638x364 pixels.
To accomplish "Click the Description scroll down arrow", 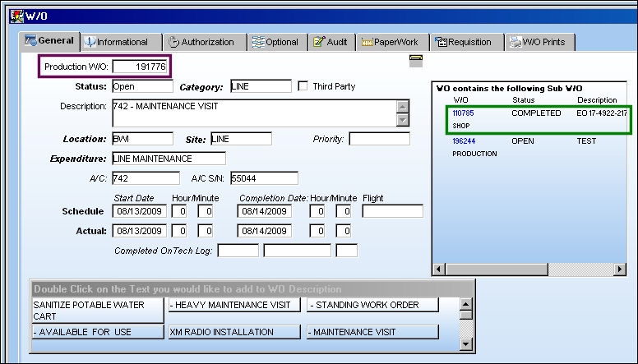I will tap(402, 120).
